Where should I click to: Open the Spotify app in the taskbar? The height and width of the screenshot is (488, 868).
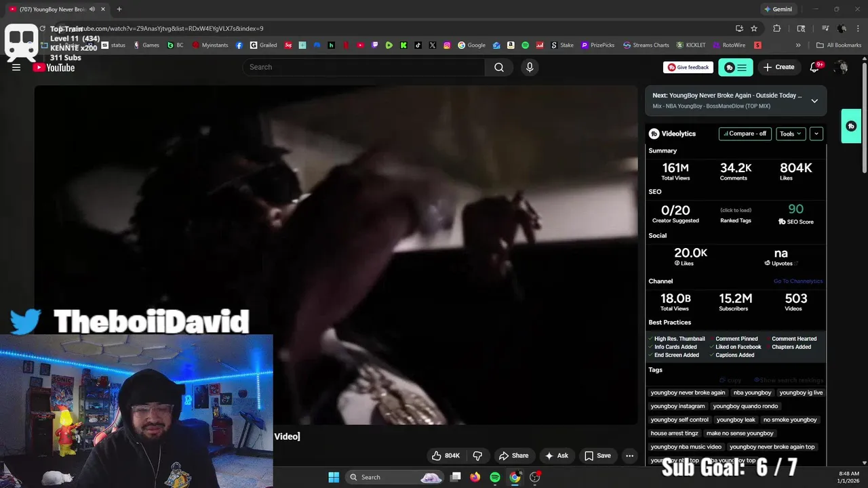pyautogui.click(x=495, y=477)
